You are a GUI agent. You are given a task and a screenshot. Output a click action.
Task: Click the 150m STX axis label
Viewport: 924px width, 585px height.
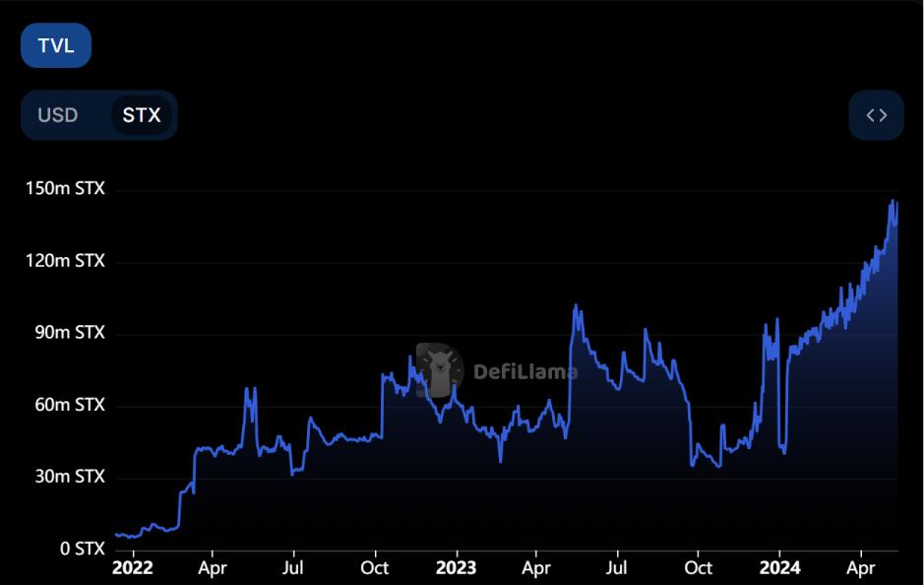[x=65, y=189]
